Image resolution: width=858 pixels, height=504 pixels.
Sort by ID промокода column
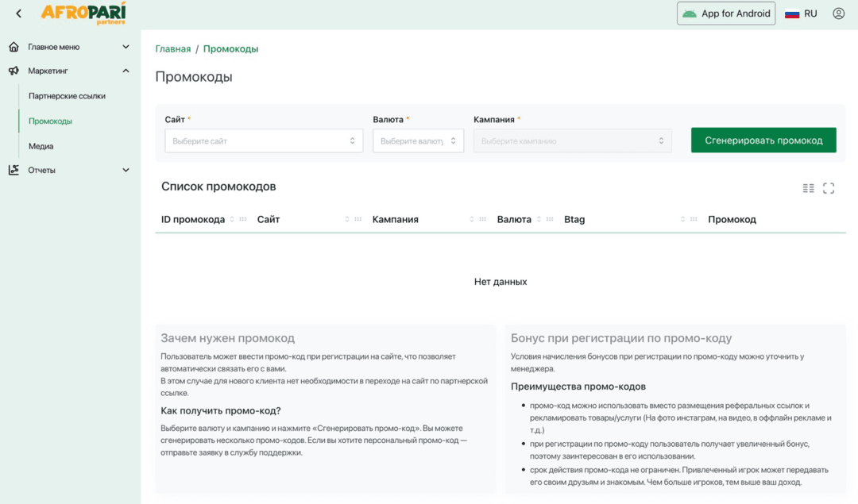[231, 219]
